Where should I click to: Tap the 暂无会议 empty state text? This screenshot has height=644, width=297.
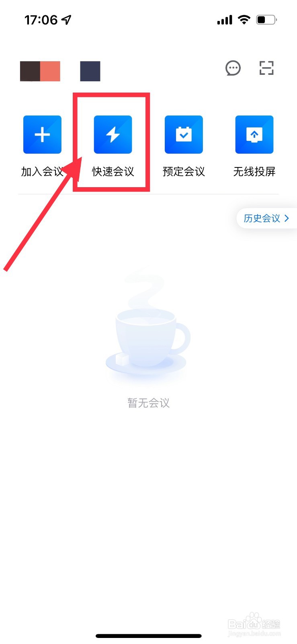149,403
